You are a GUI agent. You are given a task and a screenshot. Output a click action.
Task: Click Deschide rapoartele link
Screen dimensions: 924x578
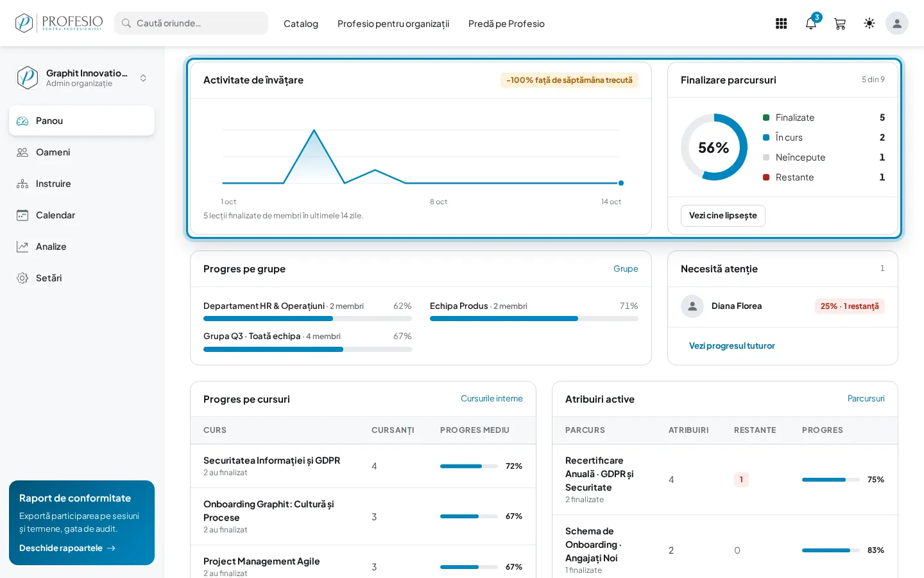point(67,548)
